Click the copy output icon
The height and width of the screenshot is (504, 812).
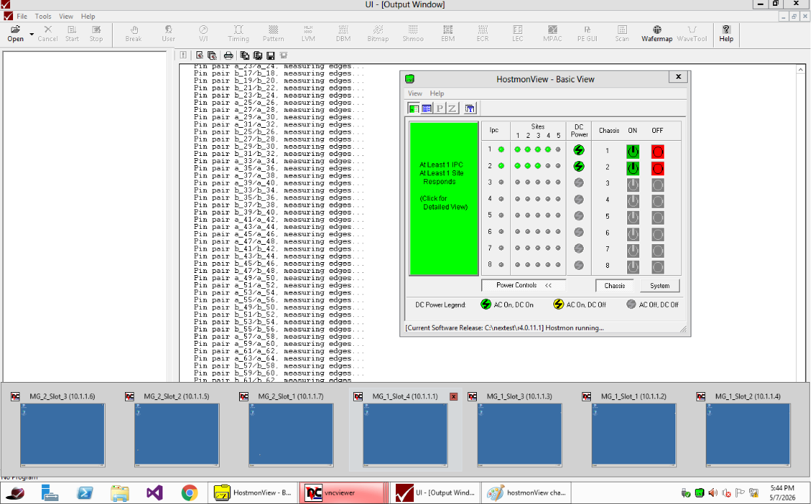click(x=244, y=56)
